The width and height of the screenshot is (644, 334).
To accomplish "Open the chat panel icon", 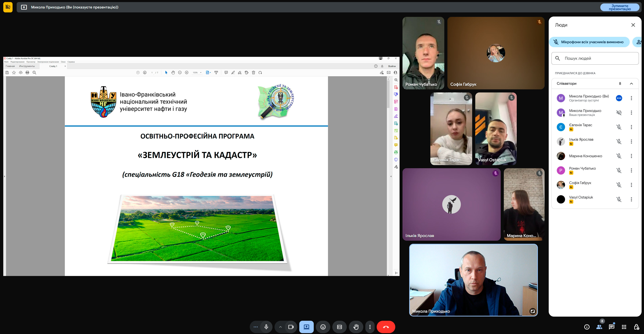I will (611, 327).
